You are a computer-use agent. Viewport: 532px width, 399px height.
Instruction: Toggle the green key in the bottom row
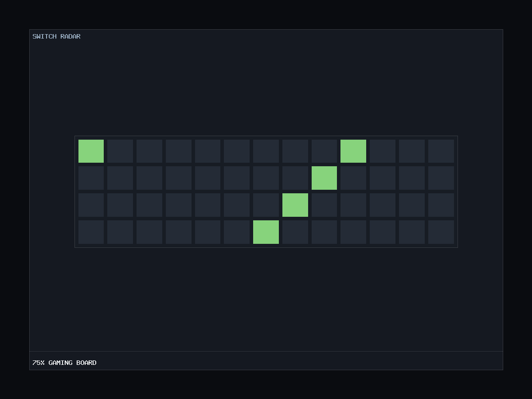pyautogui.click(x=266, y=232)
